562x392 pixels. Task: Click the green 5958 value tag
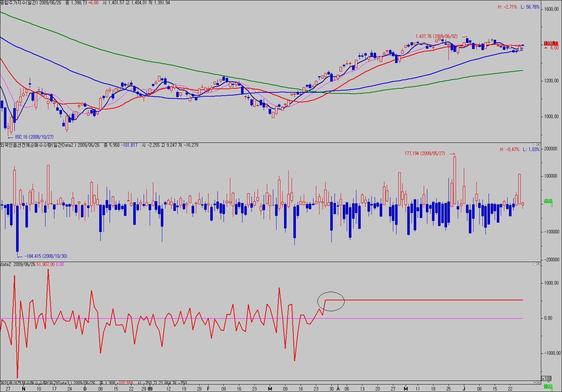(548, 201)
